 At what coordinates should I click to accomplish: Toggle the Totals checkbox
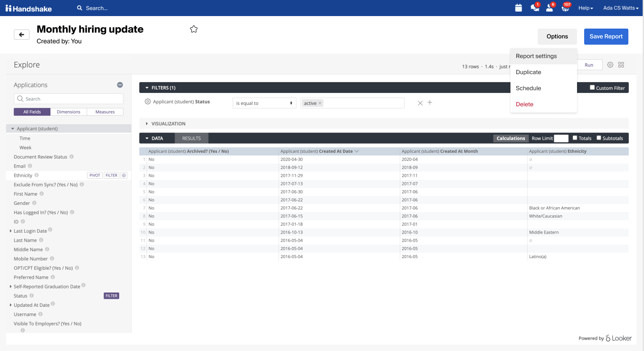(x=575, y=138)
